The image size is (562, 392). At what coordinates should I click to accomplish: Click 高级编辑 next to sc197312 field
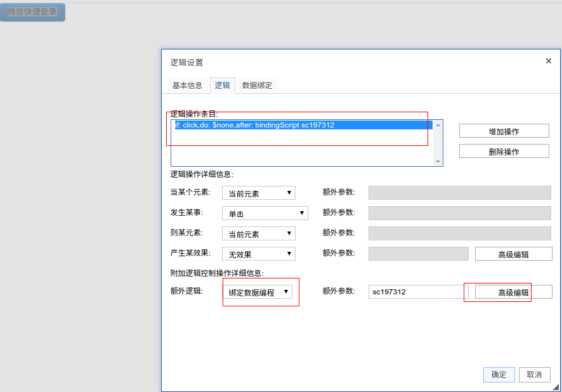click(x=513, y=292)
